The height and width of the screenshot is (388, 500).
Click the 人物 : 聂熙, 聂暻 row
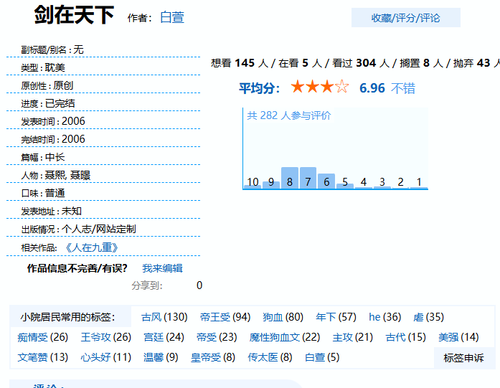pyautogui.click(x=103, y=175)
